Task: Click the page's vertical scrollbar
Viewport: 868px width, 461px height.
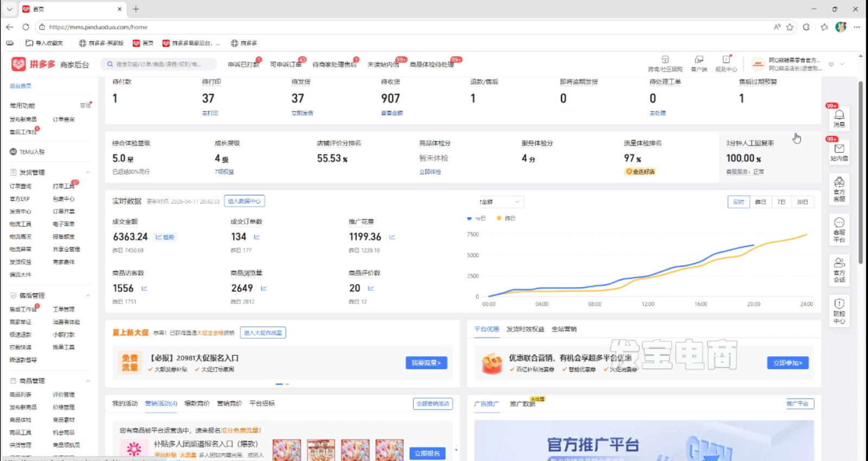Action: 860,174
